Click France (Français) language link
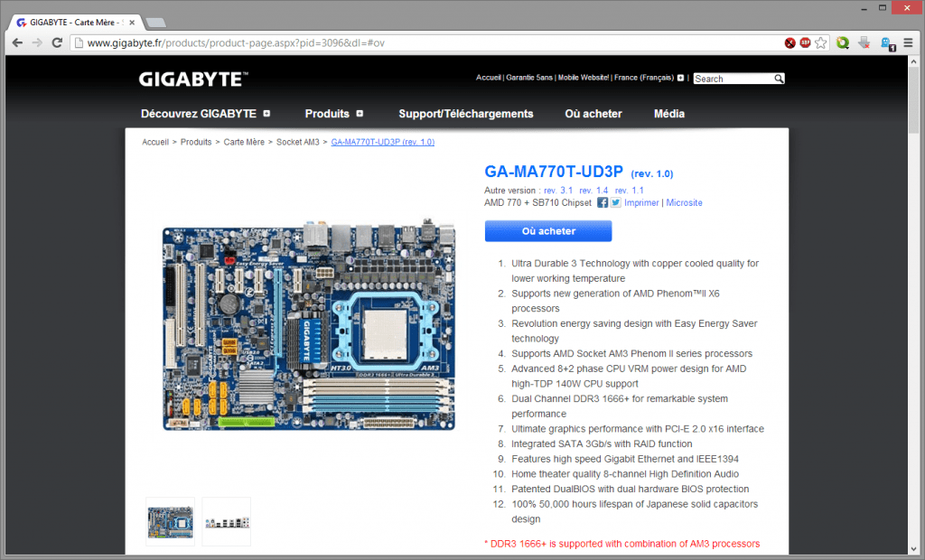 tap(643, 78)
